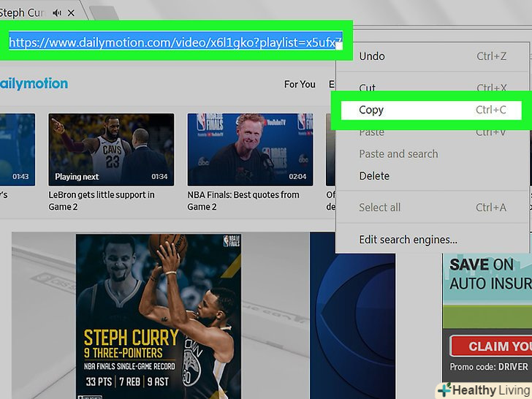Choose Delete in the context menu
This screenshot has height=399, width=532.
click(432, 176)
